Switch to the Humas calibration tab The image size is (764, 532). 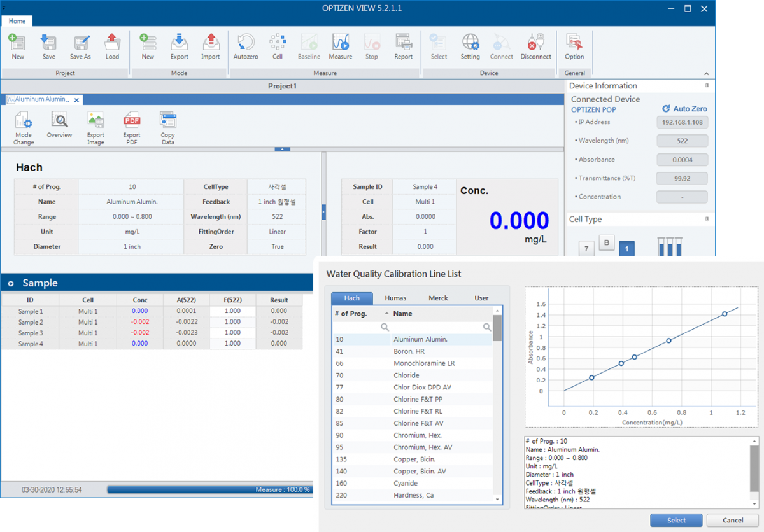pyautogui.click(x=396, y=298)
